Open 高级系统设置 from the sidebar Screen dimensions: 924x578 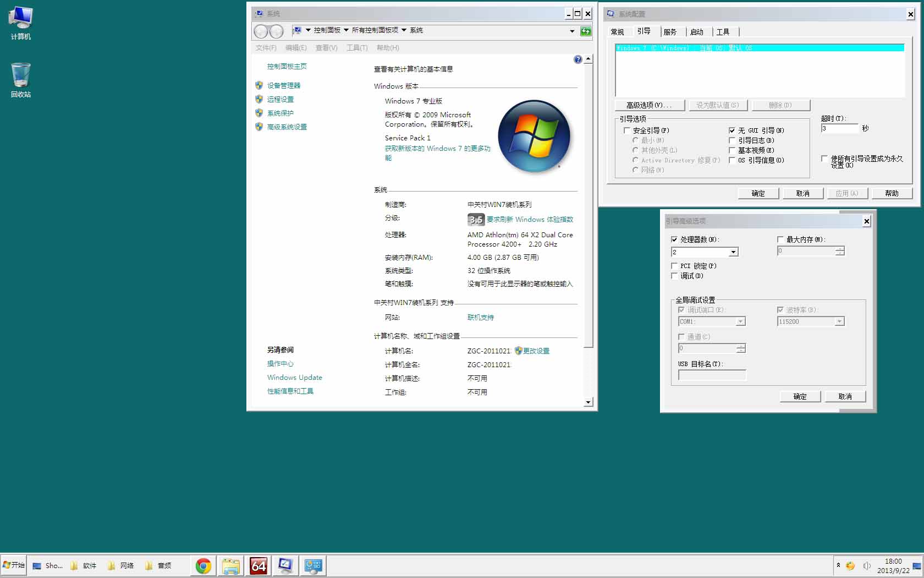coord(287,127)
